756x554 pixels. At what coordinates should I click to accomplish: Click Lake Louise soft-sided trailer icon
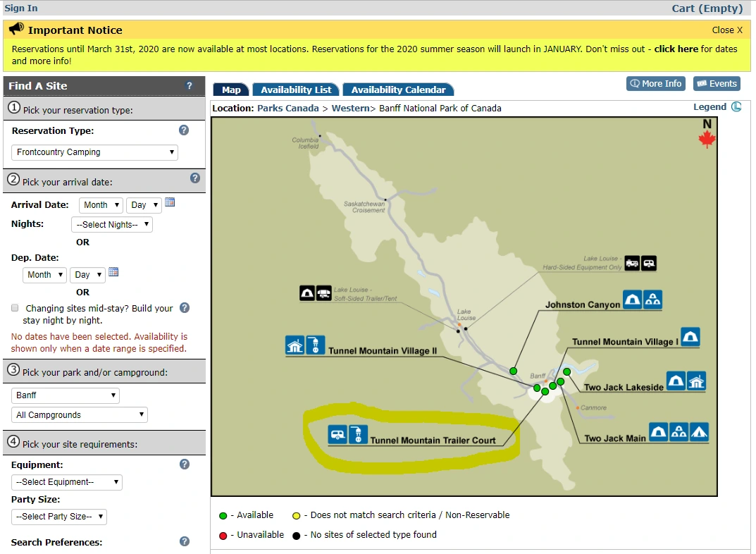323,293
